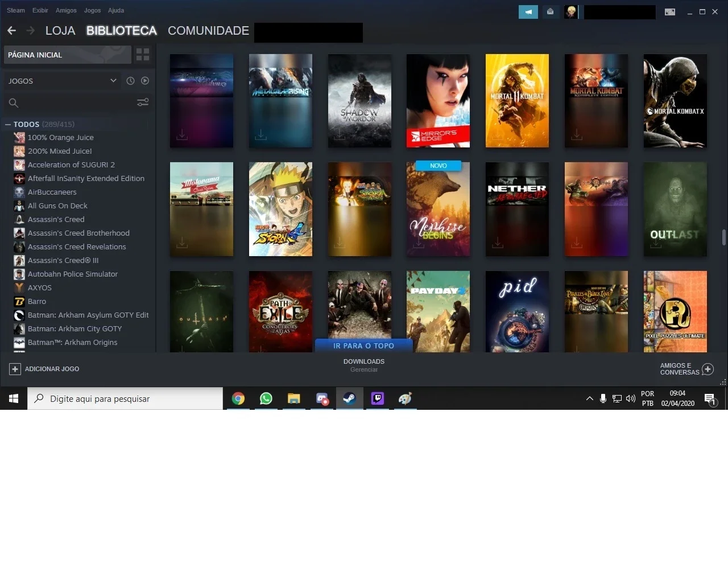Open File Explorer from the taskbar
Viewport: 728px width, 584px height.
pyautogui.click(x=293, y=398)
